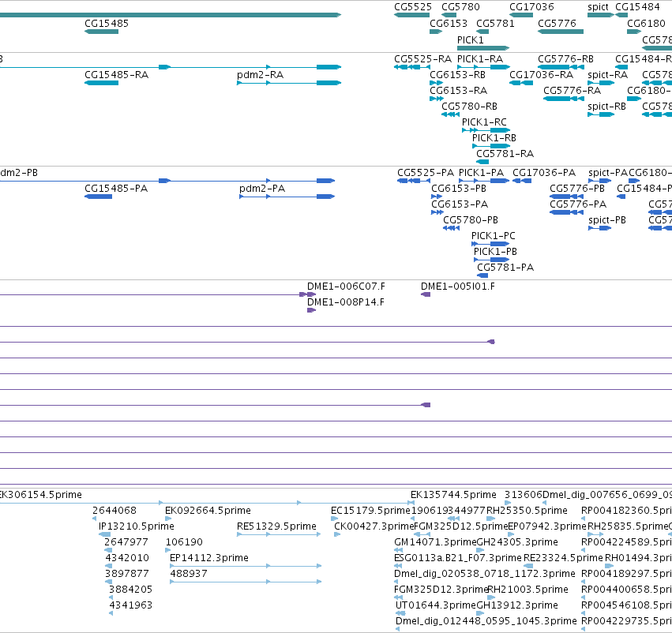This screenshot has width=672, height=633.
Task: Select the spict gene label
Action: pyautogui.click(x=598, y=7)
